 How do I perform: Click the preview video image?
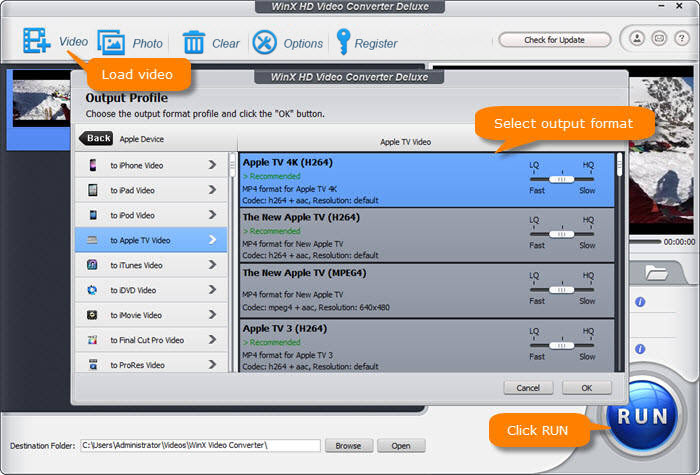[x=661, y=150]
